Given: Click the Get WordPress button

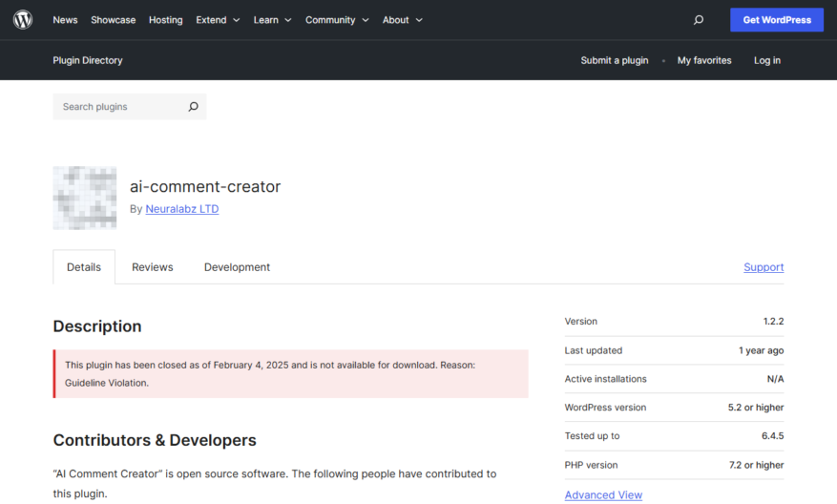Looking at the screenshot, I should click(x=777, y=20).
